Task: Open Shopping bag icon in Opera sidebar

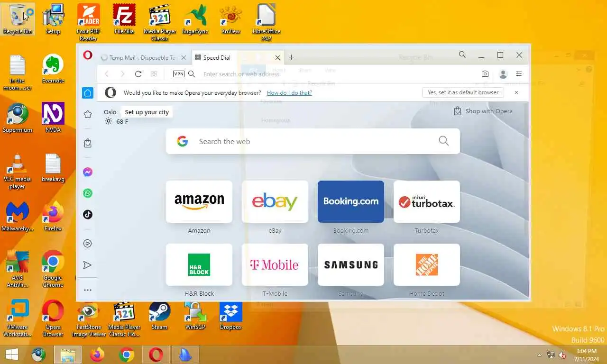Action: [x=88, y=143]
